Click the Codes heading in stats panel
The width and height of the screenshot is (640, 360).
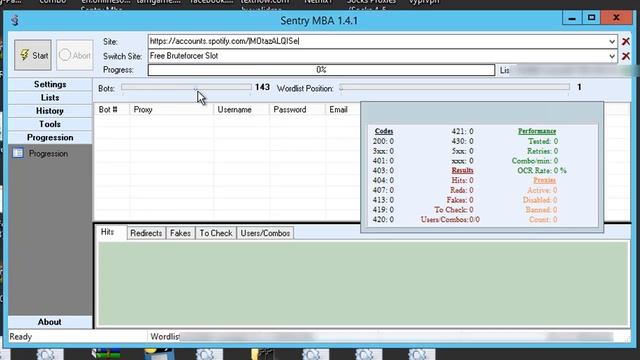tap(384, 131)
